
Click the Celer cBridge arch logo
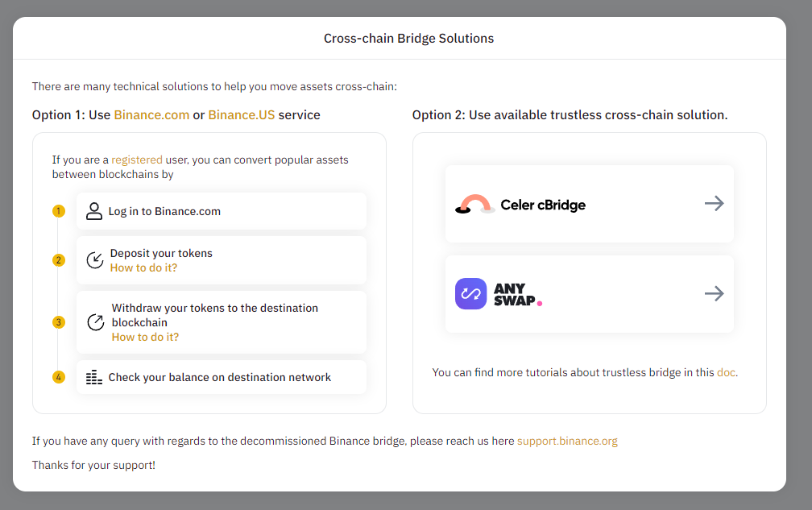coord(475,204)
